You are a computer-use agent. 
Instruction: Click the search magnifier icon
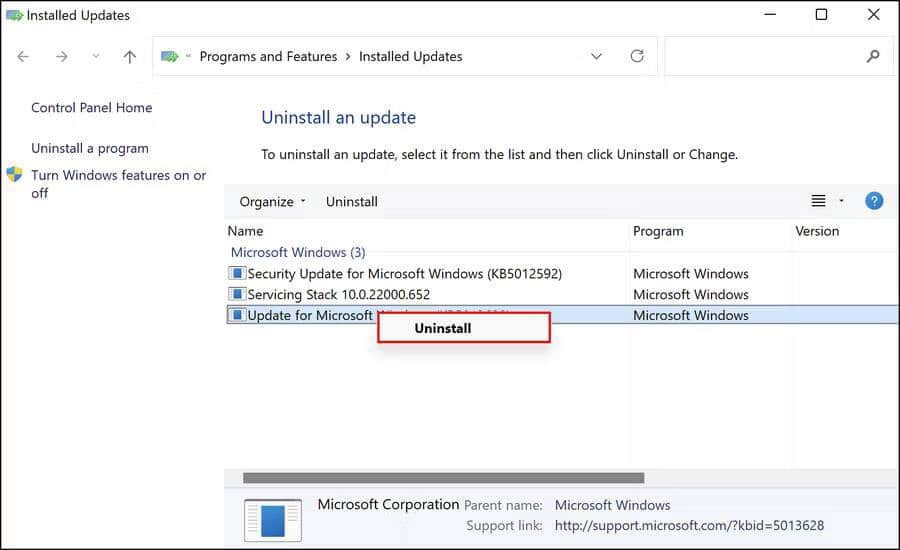(x=873, y=56)
